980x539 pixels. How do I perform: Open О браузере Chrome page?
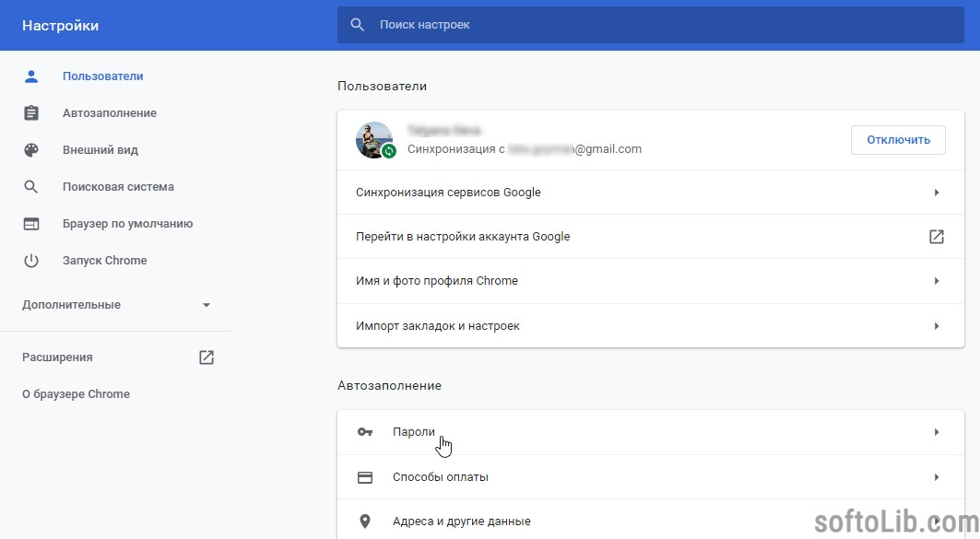click(76, 394)
